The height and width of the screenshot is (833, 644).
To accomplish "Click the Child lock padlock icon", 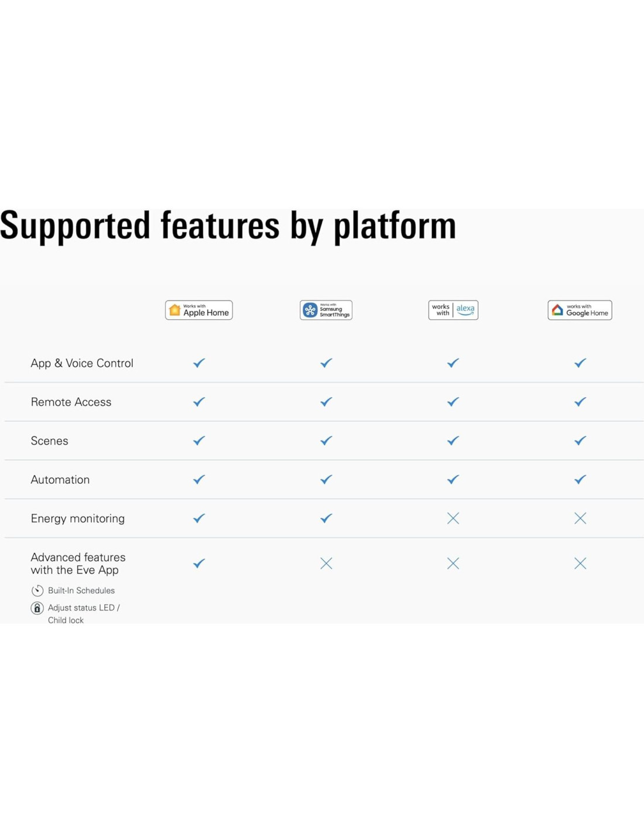I will point(37,608).
